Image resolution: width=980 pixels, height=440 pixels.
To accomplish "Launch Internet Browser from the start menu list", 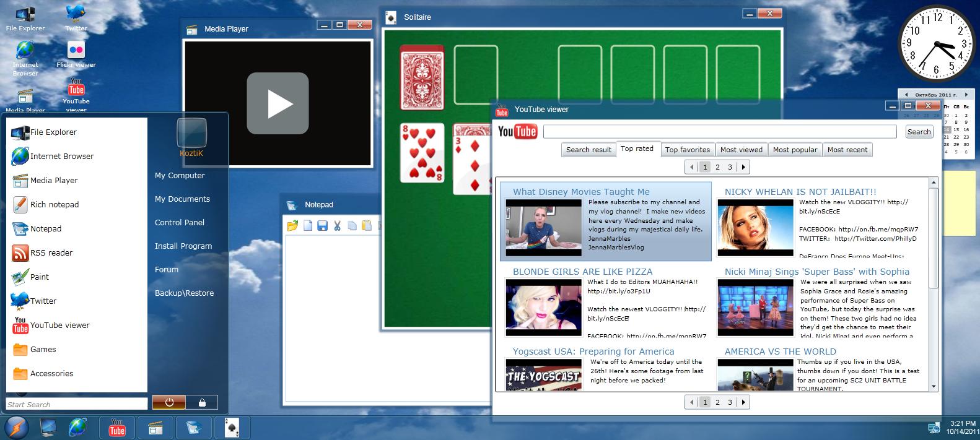I will (x=77, y=156).
